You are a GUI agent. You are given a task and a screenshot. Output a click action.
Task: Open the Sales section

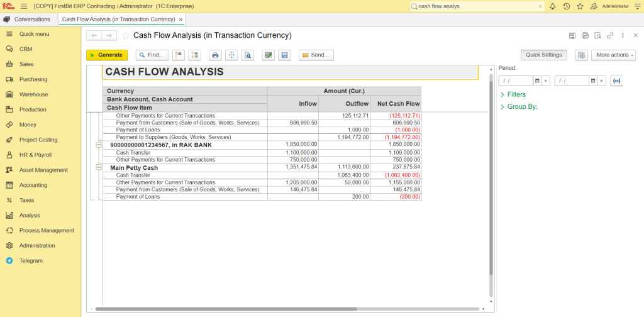pyautogui.click(x=26, y=64)
